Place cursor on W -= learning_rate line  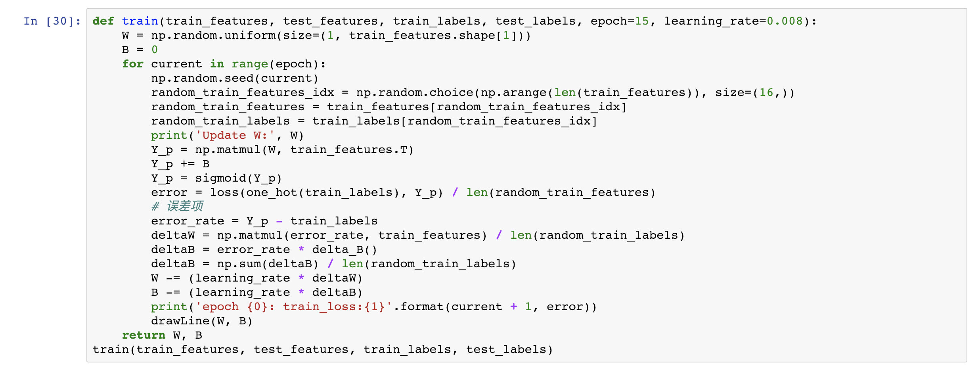256,278
